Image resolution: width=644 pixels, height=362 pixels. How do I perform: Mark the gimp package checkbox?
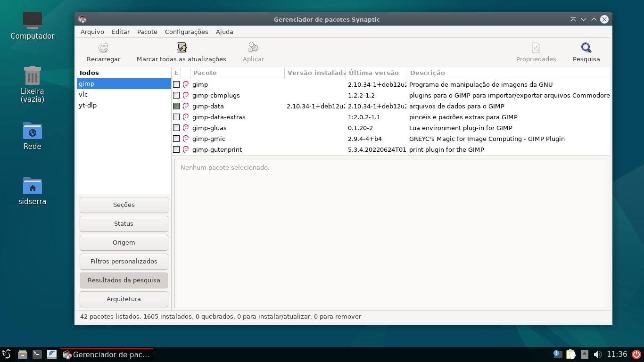[x=176, y=84]
